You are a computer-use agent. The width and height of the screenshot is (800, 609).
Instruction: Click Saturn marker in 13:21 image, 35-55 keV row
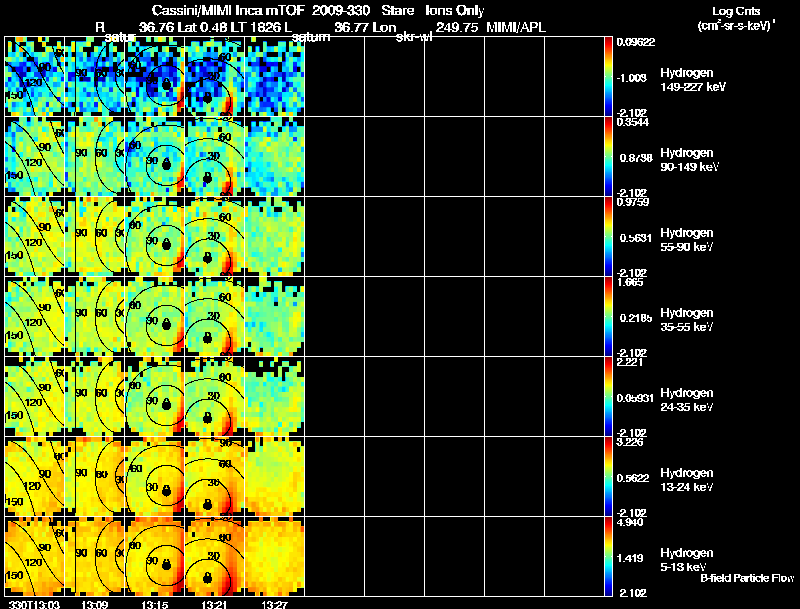(207, 338)
